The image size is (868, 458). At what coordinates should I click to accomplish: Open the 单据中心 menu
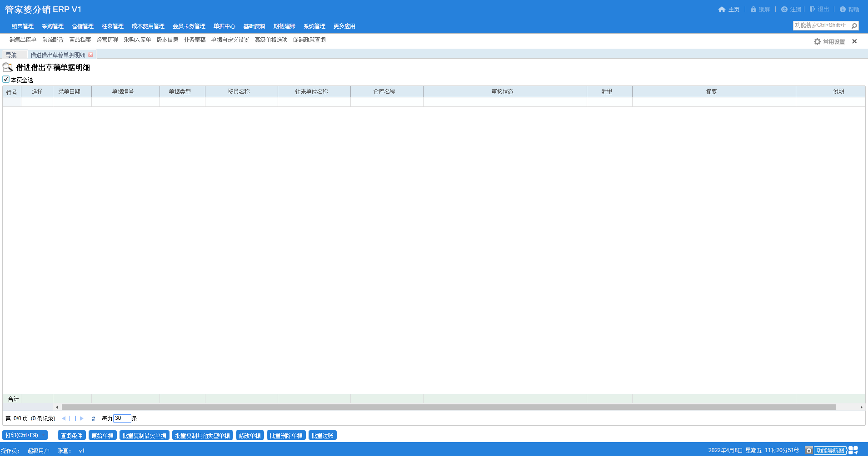point(224,26)
